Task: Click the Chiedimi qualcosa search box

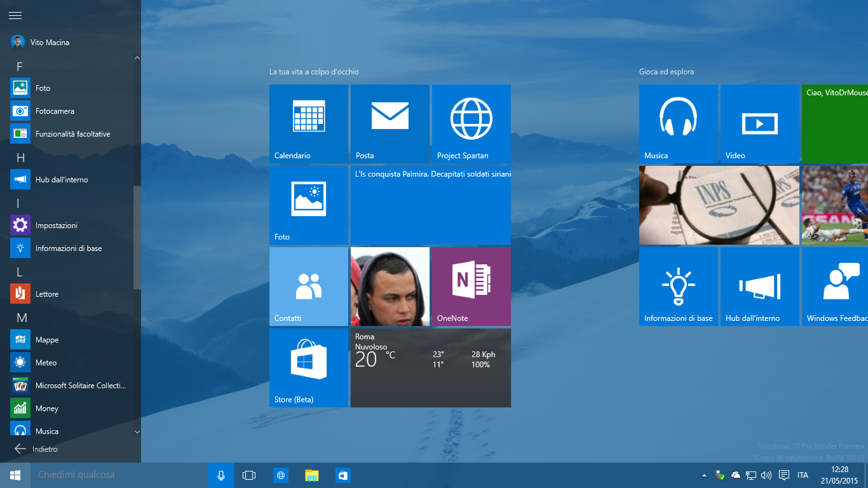Action: click(x=119, y=475)
